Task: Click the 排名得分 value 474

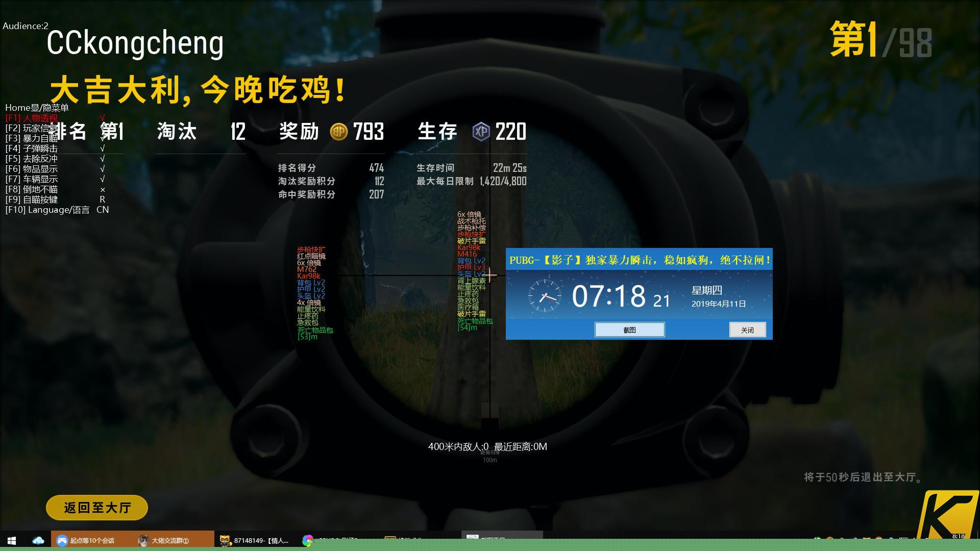Action: (377, 168)
